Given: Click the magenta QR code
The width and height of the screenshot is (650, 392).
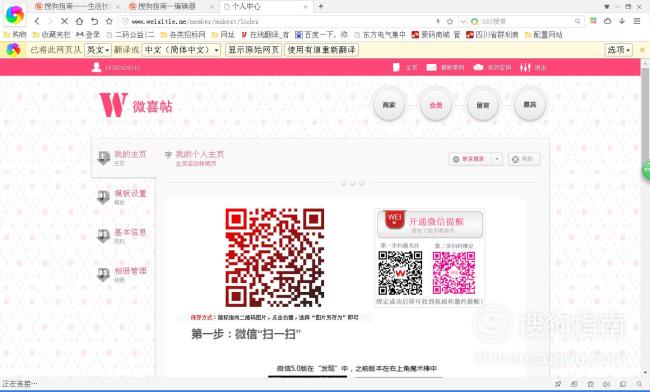Looking at the screenshot, I should coord(454,273).
